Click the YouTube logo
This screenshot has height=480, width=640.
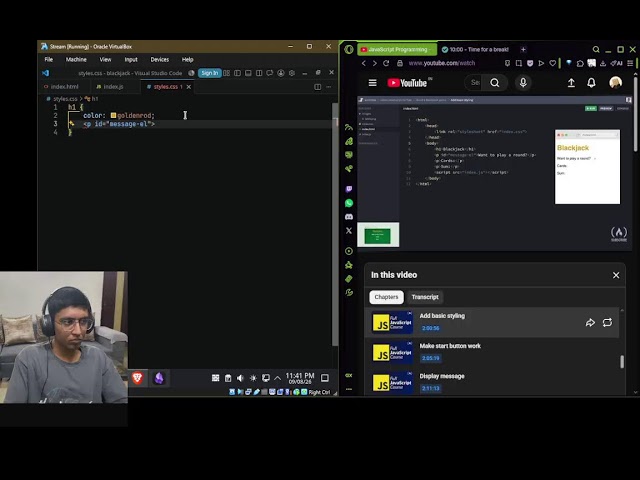pyautogui.click(x=407, y=83)
